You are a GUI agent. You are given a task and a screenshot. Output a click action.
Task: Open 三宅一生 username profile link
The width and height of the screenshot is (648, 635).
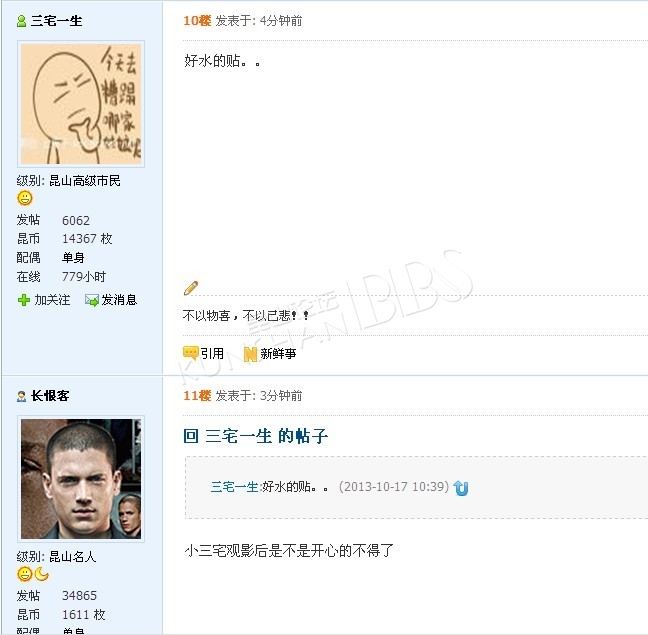57,21
